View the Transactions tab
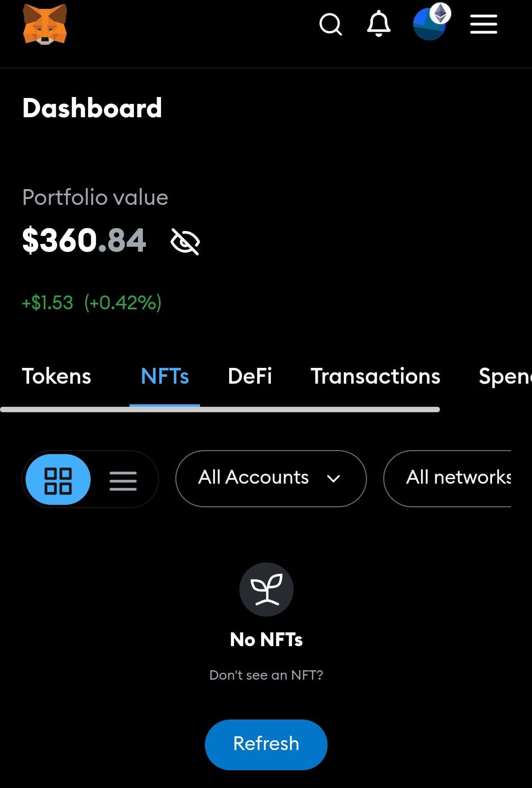532x788 pixels. [x=375, y=377]
